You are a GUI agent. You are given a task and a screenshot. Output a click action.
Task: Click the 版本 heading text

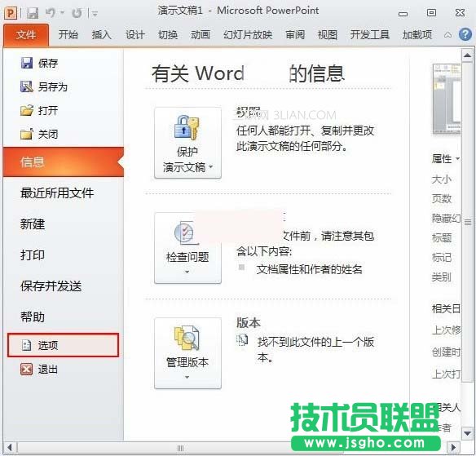click(249, 323)
